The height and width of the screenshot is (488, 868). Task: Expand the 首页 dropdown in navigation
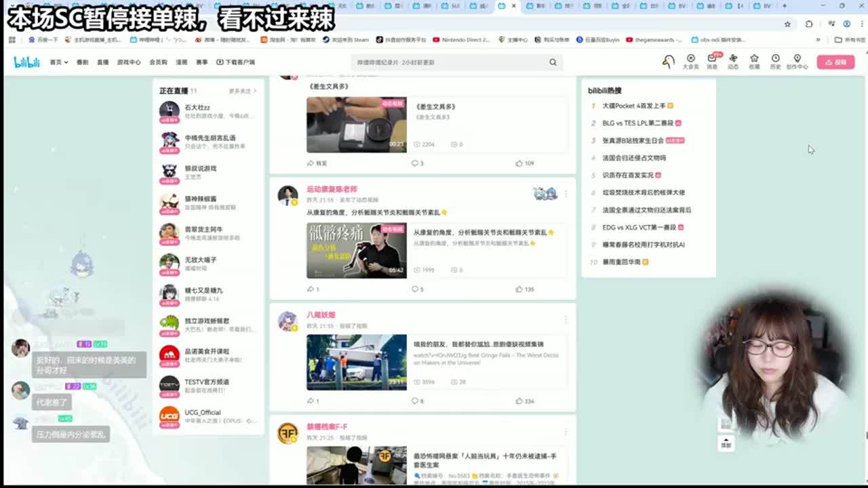[x=58, y=62]
